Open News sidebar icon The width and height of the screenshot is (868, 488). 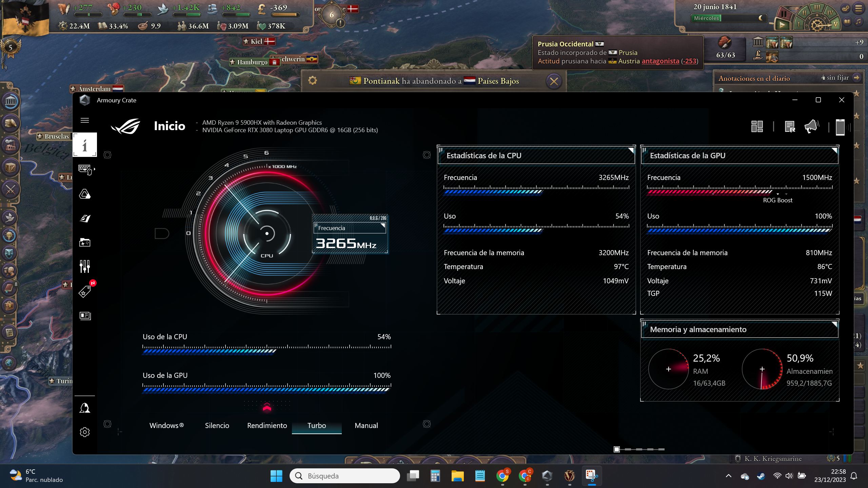pos(85,316)
